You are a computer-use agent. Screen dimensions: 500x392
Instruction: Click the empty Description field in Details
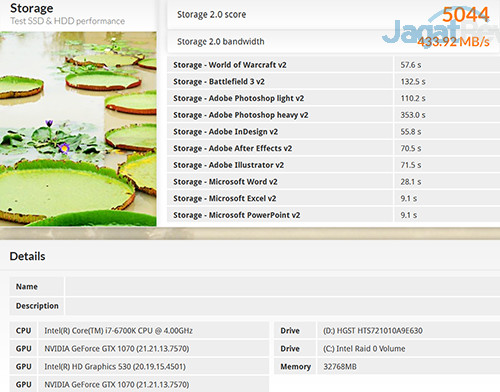pos(283,306)
